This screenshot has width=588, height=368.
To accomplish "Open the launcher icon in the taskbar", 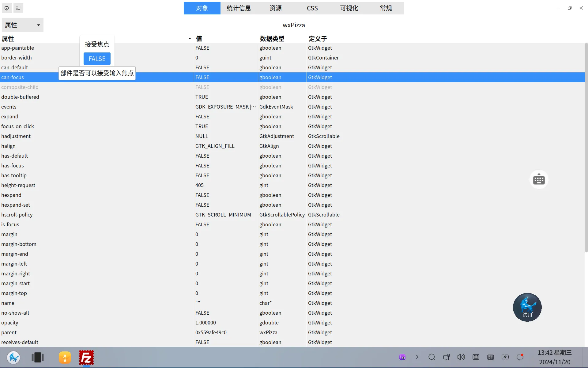I will (x=13, y=358).
